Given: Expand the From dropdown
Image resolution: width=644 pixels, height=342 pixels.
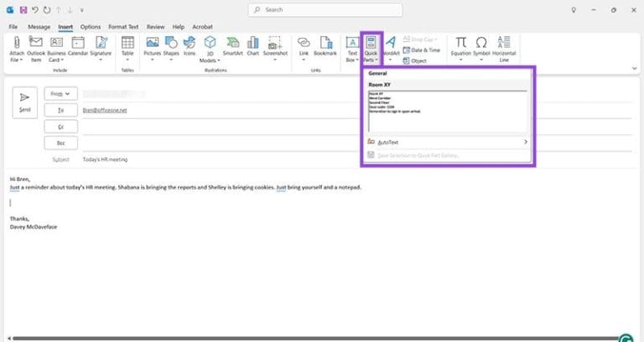Looking at the screenshot, I should [59, 94].
